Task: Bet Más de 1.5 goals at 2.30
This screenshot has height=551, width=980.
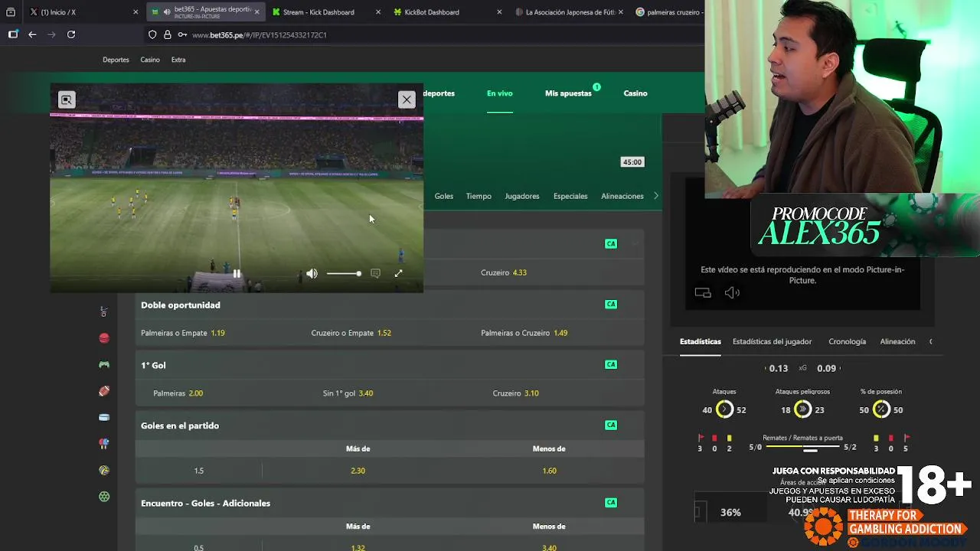Action: pos(358,471)
